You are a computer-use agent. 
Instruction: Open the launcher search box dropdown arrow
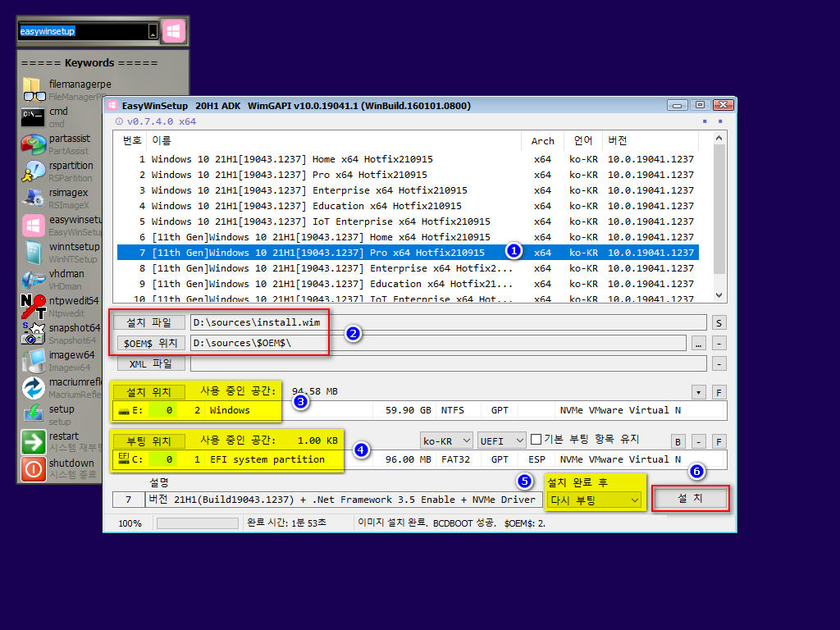(x=153, y=32)
